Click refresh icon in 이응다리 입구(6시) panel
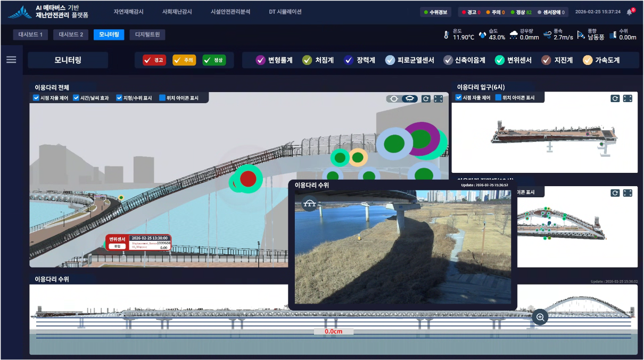The image size is (644, 360). (615, 98)
